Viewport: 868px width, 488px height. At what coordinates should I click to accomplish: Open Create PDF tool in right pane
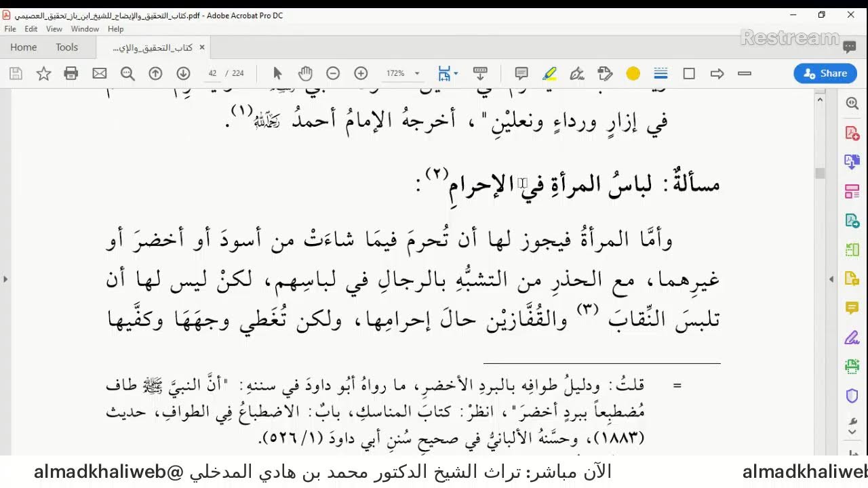(x=852, y=133)
